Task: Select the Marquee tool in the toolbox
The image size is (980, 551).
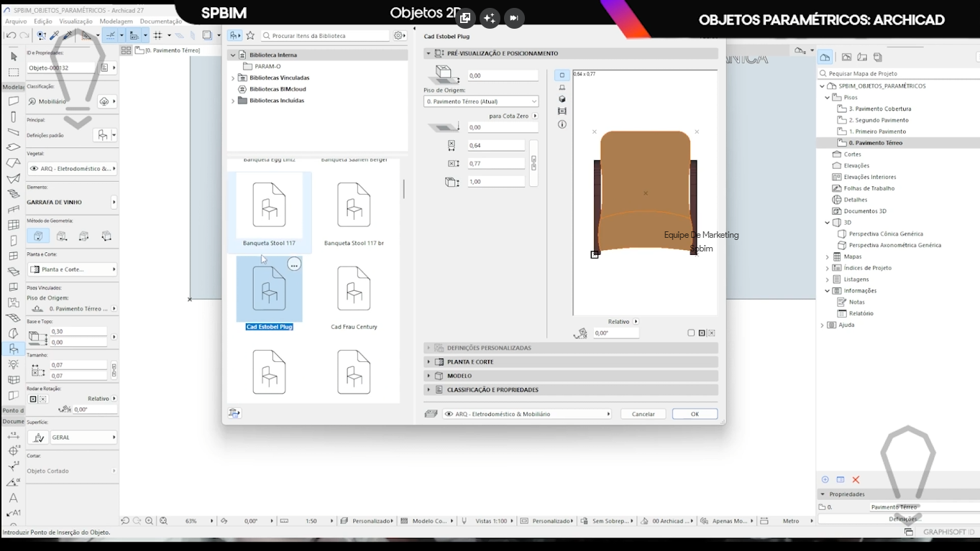Action: (x=13, y=72)
